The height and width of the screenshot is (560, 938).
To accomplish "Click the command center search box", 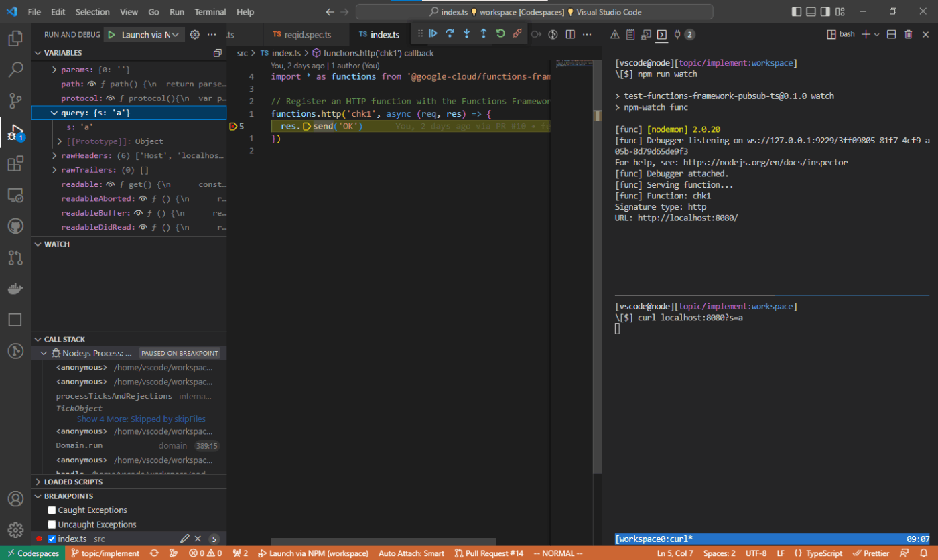I will [x=534, y=12].
